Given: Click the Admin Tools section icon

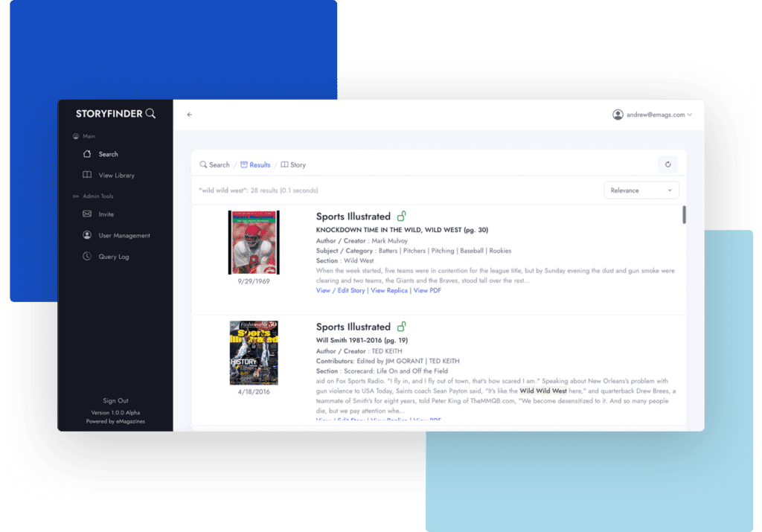Looking at the screenshot, I should (76, 196).
